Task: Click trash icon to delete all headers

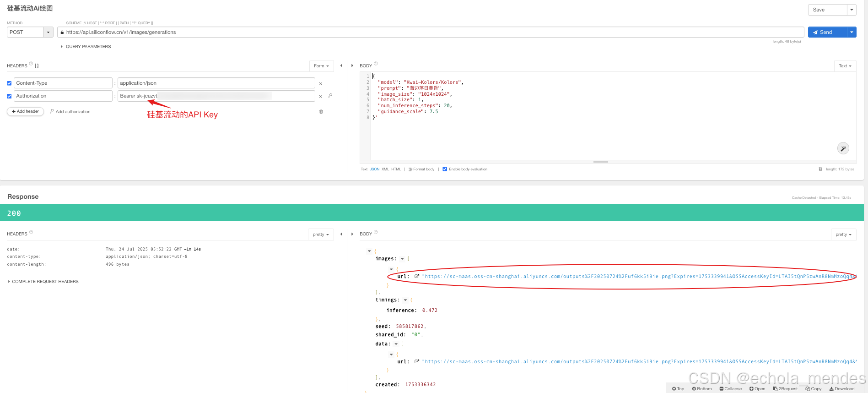Action: pos(321,112)
